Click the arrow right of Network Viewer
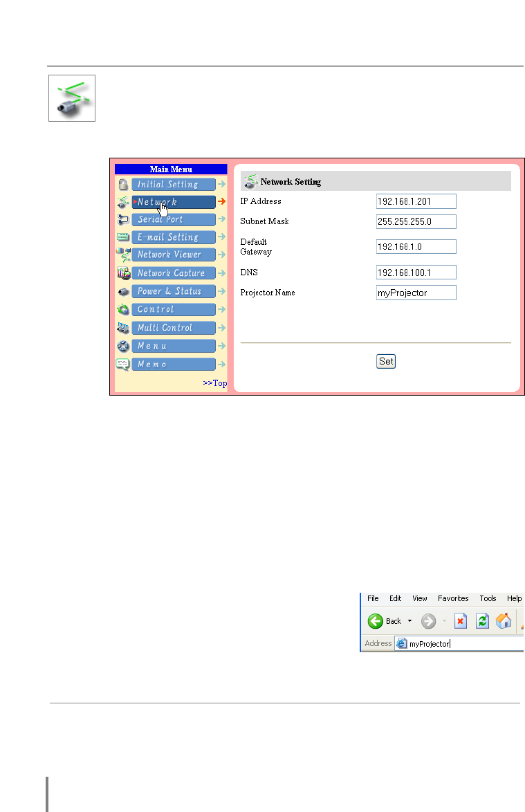525x812 pixels. pyautogui.click(x=221, y=255)
